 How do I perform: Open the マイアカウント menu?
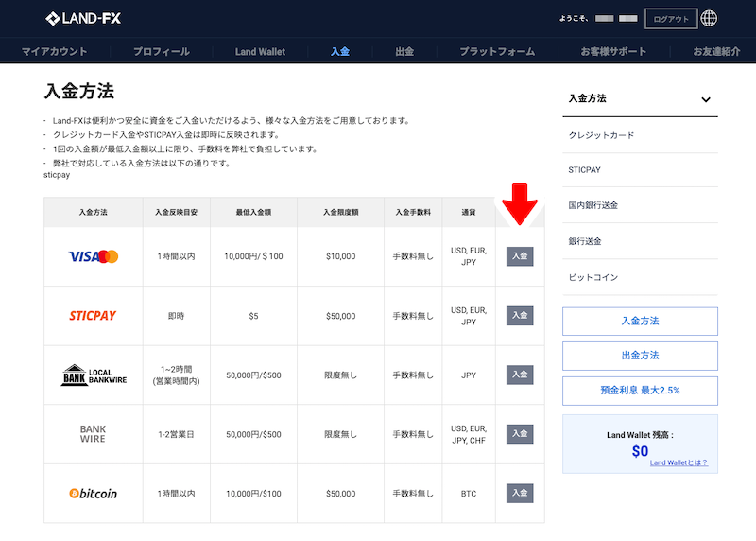(55, 51)
